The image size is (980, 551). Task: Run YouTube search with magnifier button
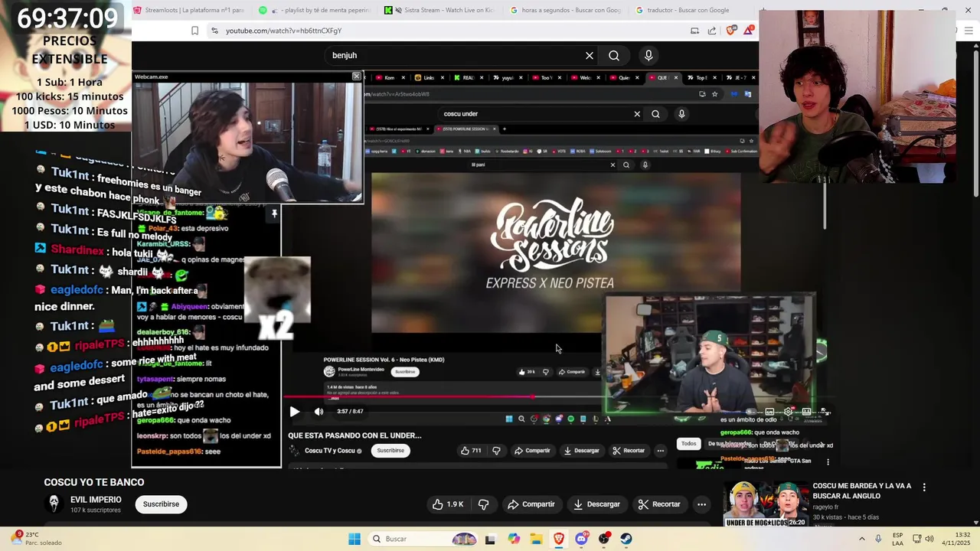click(x=614, y=55)
